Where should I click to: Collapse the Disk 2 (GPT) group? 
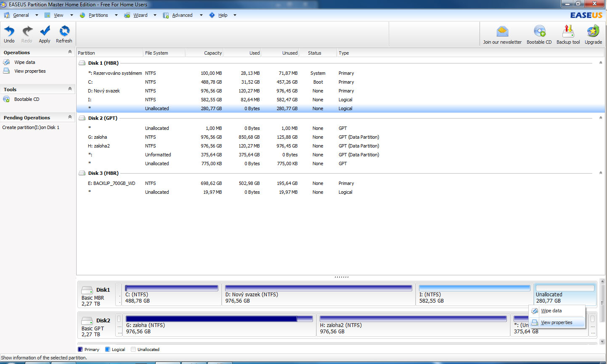coord(600,118)
